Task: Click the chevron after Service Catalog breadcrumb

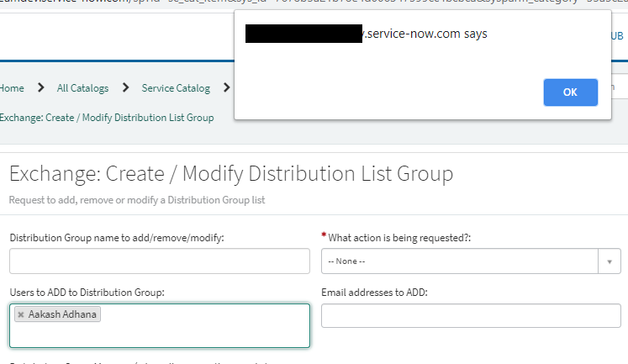Action: pyautogui.click(x=226, y=87)
